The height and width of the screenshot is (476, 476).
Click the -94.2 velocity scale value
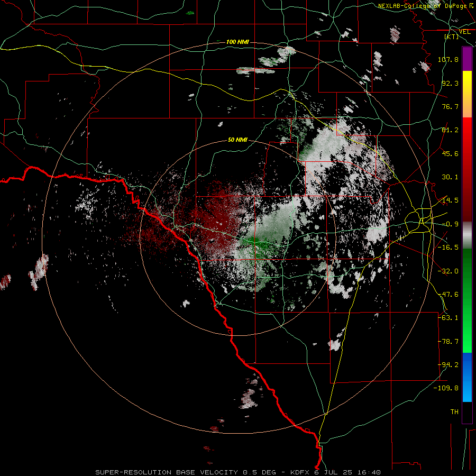pyautogui.click(x=448, y=365)
